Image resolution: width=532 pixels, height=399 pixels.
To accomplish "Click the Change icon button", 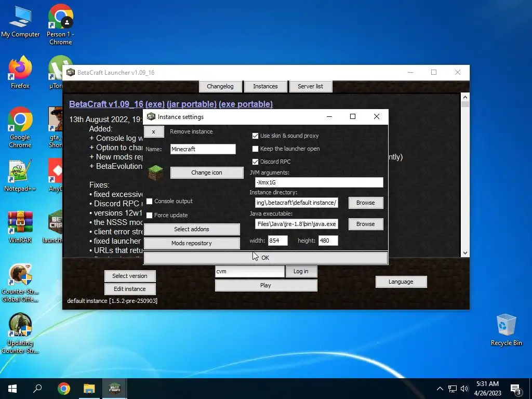I will point(207,172).
